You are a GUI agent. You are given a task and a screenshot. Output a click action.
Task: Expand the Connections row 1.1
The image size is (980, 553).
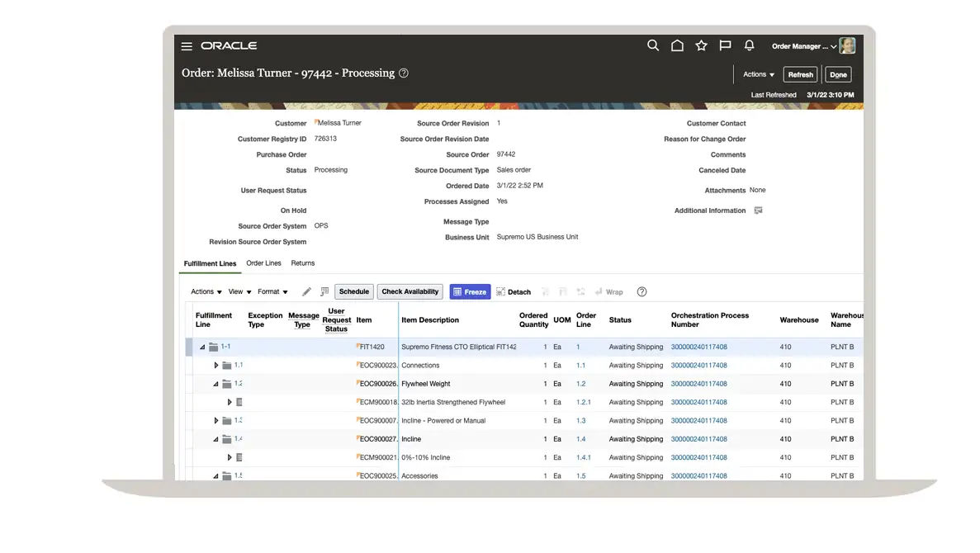(x=216, y=366)
